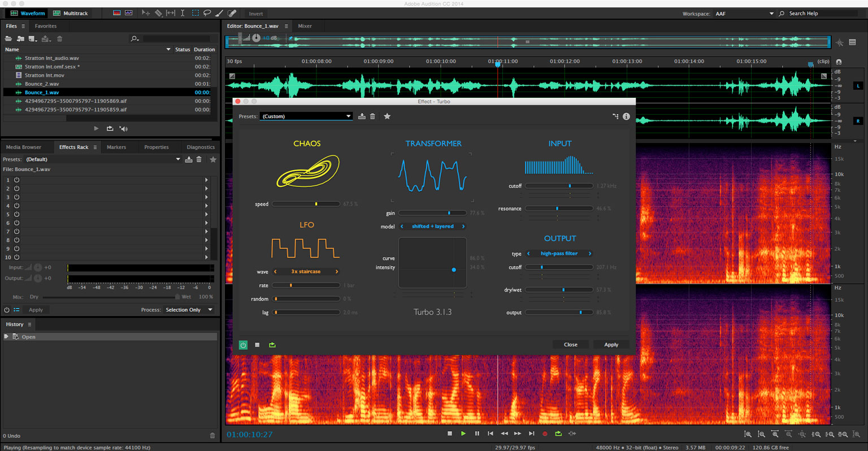Viewport: 868px width, 451px height.
Task: Open the Mixer tab
Action: tap(305, 26)
